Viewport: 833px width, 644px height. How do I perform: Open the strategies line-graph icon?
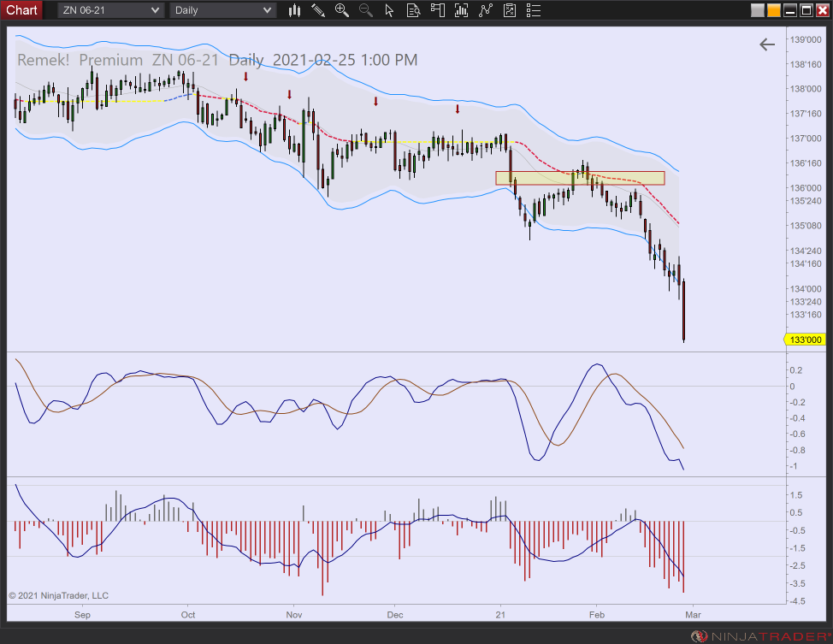486,10
